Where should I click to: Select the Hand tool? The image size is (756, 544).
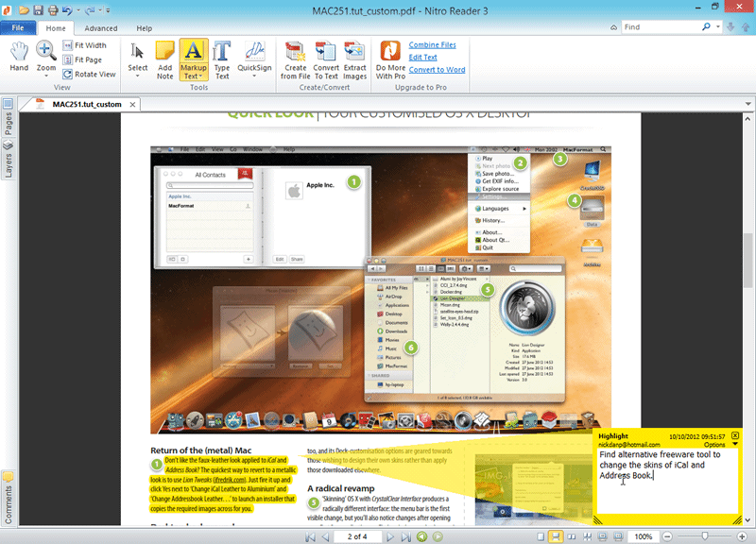[x=19, y=57]
